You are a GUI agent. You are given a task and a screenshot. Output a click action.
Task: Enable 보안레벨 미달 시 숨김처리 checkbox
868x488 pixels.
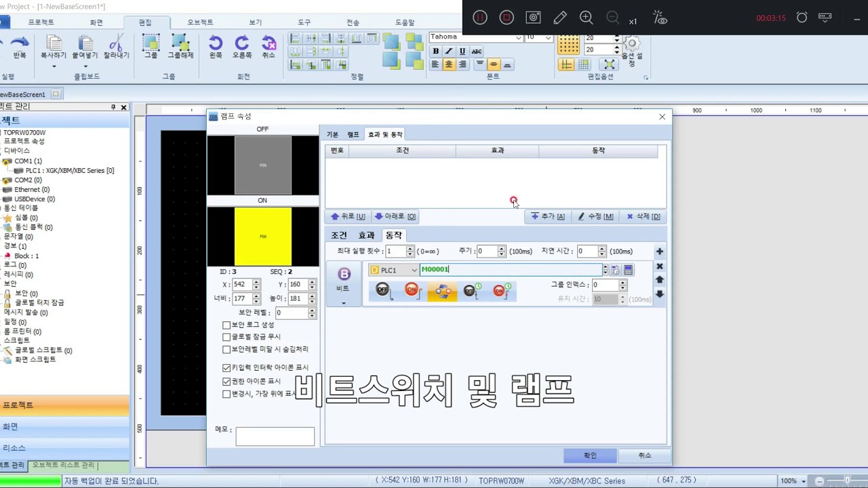coord(226,350)
